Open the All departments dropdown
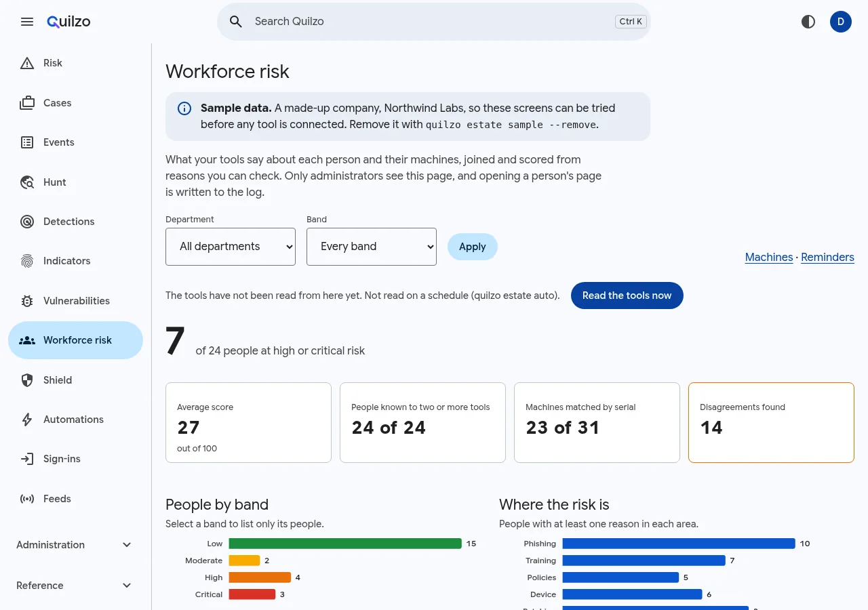Image resolution: width=868 pixels, height=610 pixels. tap(231, 247)
